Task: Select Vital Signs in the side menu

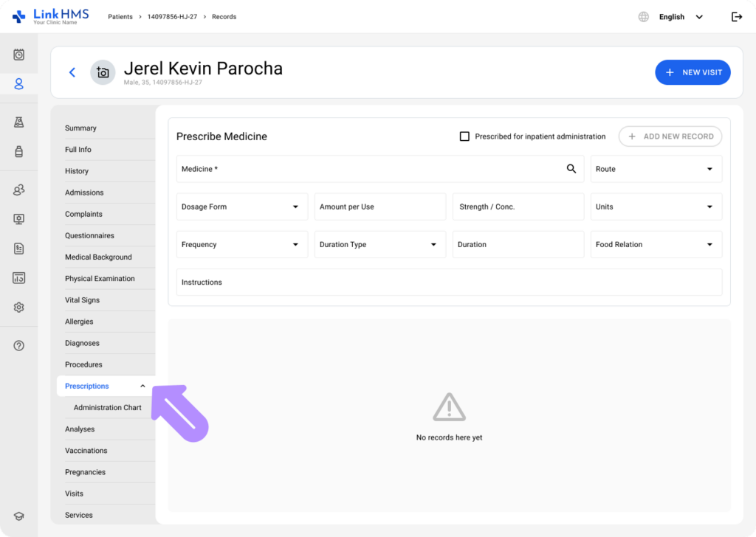Action: [x=82, y=300]
